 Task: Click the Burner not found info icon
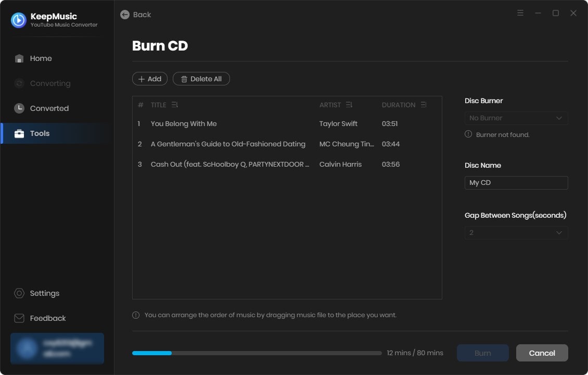(468, 134)
